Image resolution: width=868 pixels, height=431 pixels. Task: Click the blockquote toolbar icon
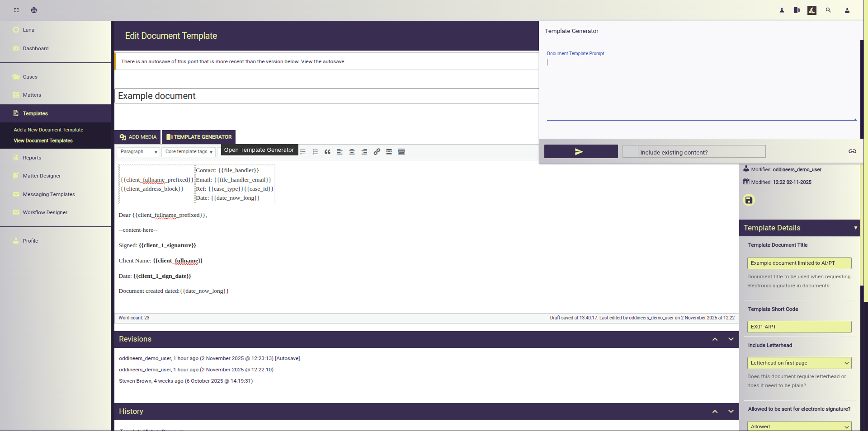[x=327, y=152]
